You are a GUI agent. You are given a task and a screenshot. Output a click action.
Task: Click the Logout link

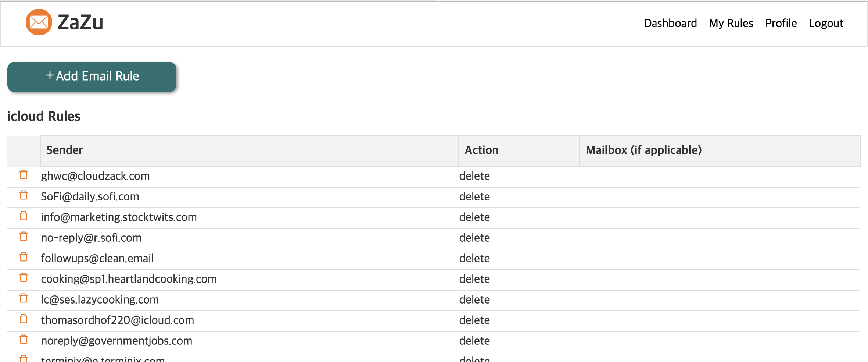pos(826,23)
